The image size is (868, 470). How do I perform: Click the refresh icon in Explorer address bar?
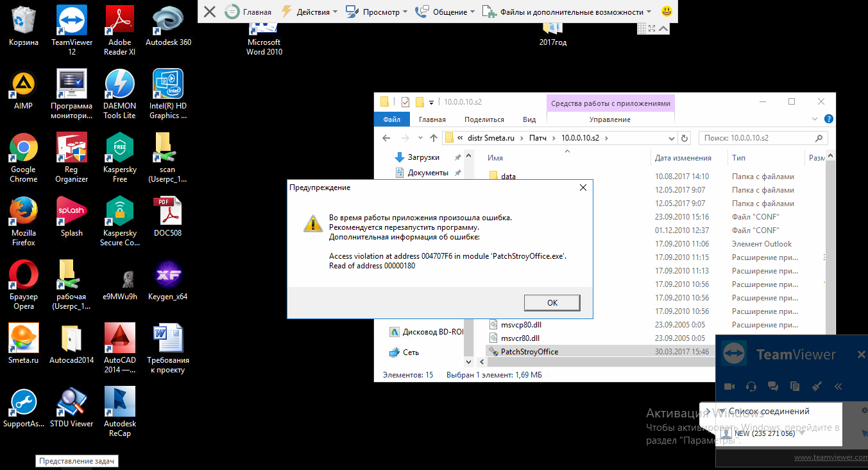[x=685, y=138]
